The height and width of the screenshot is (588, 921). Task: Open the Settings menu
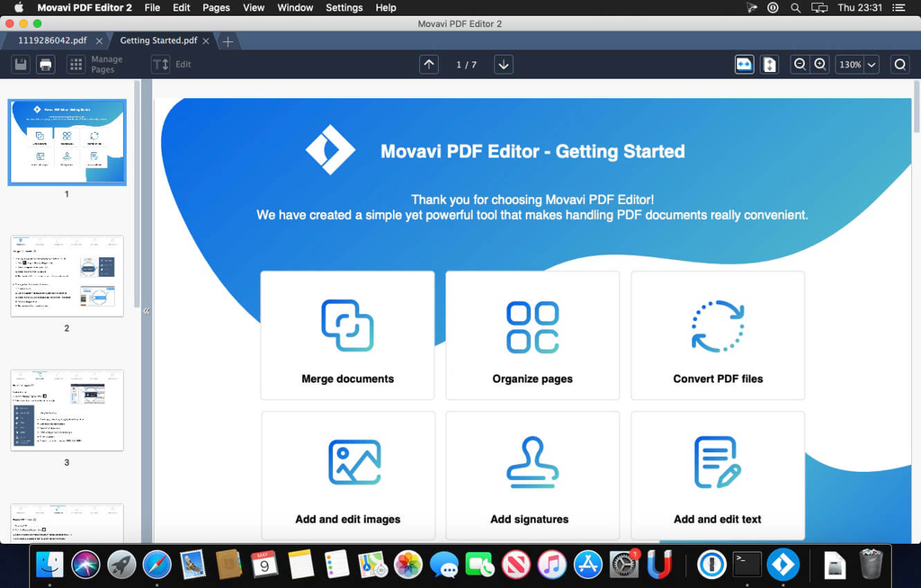[x=344, y=7]
